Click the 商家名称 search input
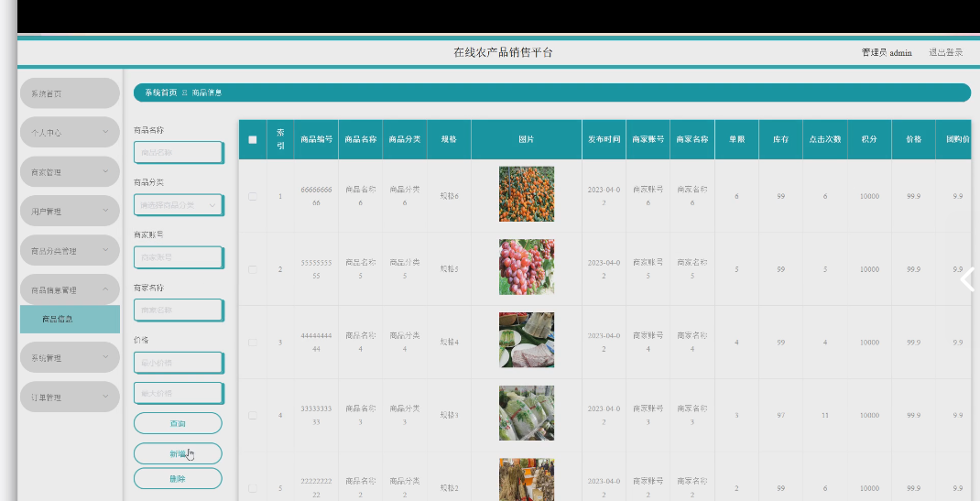 coord(178,310)
